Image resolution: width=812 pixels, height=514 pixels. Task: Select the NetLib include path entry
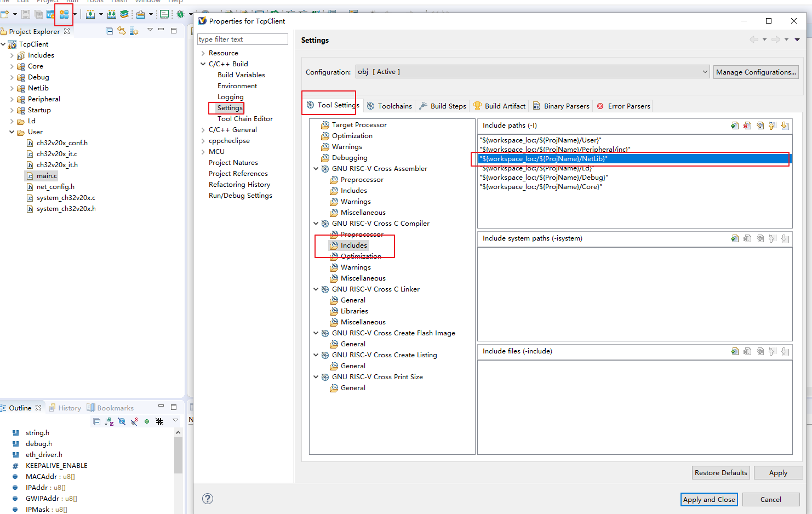pos(634,159)
